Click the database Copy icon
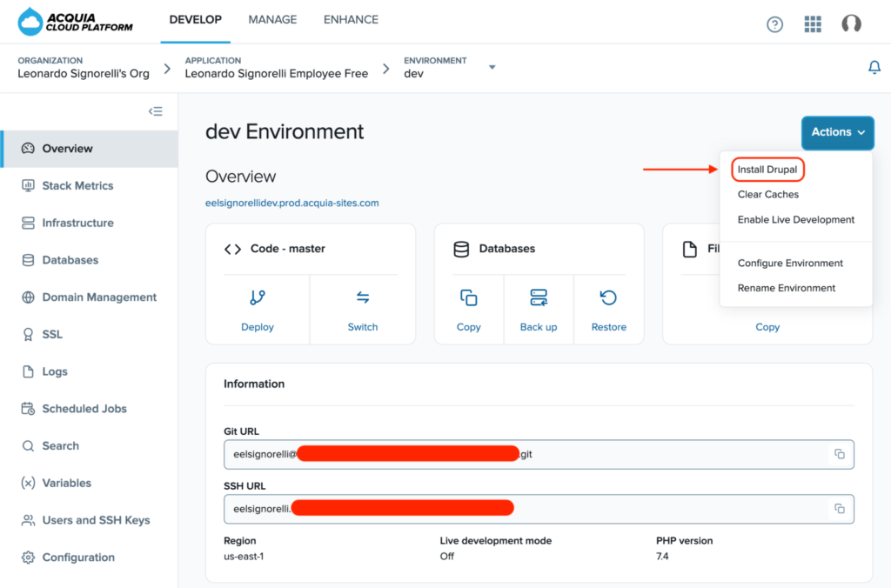Viewport: 891px width, 588px height. click(468, 297)
